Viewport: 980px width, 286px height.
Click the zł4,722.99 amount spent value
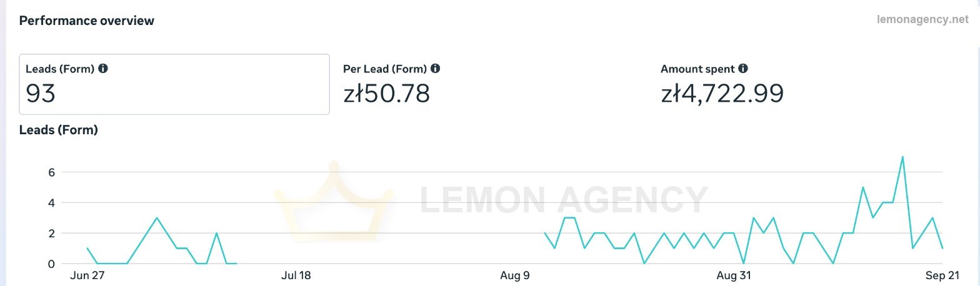click(x=722, y=94)
